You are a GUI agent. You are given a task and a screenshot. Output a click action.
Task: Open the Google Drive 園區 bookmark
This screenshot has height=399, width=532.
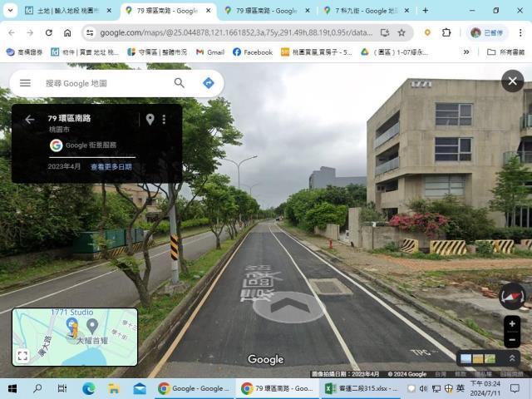pos(394,52)
